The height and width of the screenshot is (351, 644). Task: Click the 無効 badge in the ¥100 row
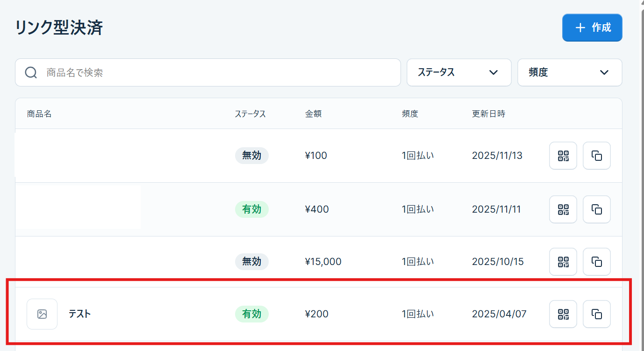(x=252, y=156)
